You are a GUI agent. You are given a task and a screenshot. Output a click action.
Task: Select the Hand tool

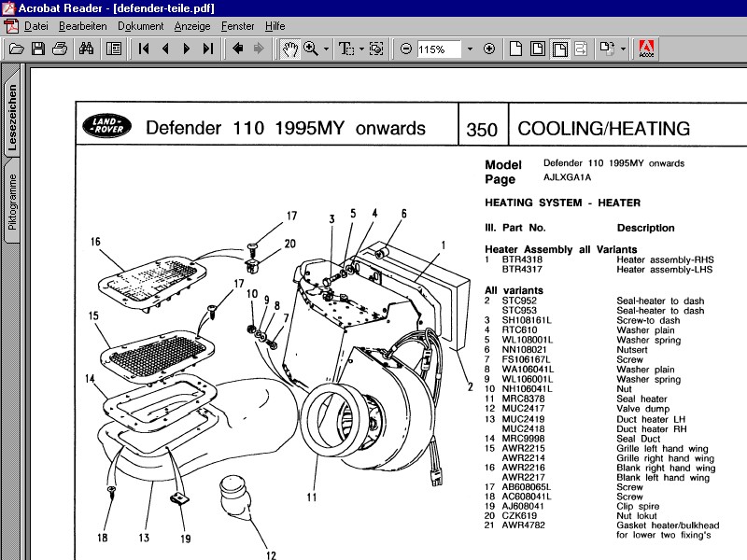tap(290, 49)
